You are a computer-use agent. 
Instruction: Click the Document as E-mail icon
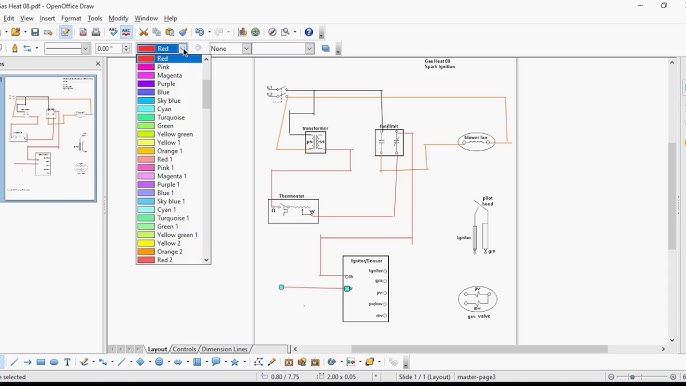pos(48,32)
